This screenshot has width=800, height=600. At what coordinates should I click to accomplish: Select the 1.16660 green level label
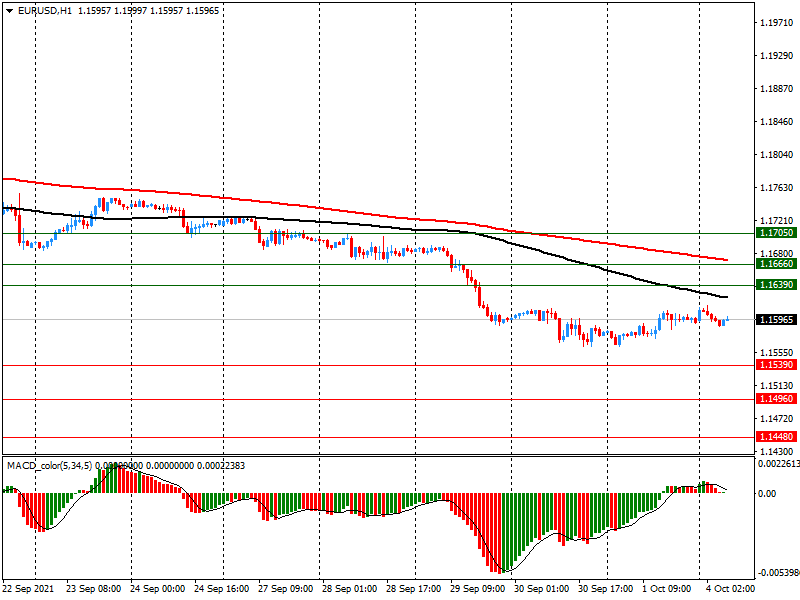tap(777, 264)
